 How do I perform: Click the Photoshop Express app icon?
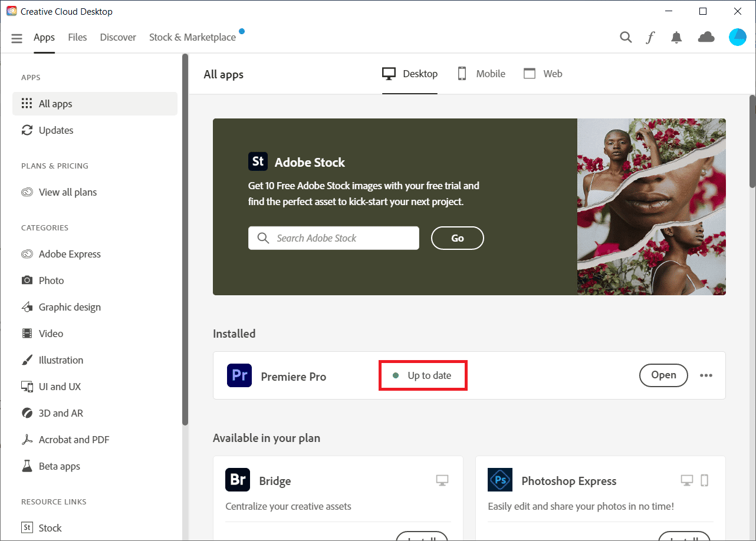coord(499,480)
